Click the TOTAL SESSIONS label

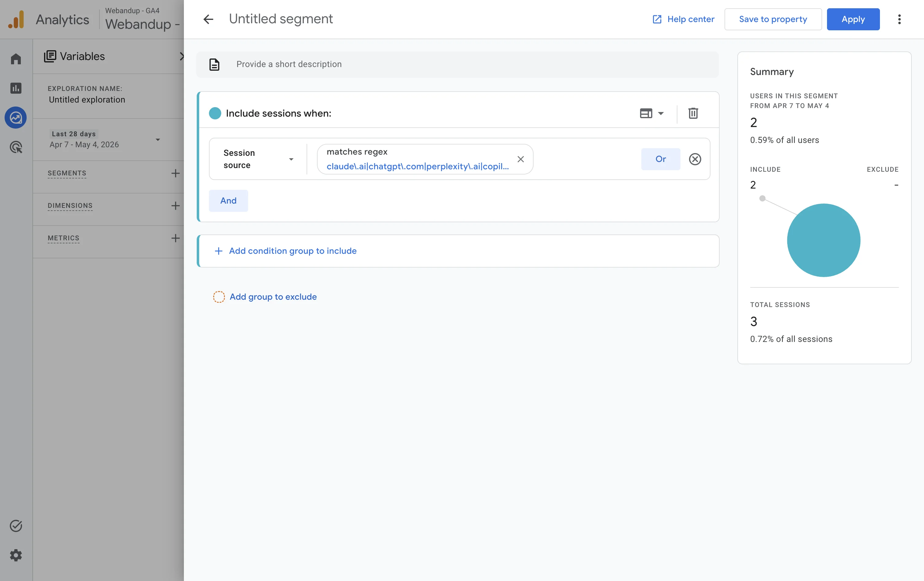pyautogui.click(x=780, y=305)
